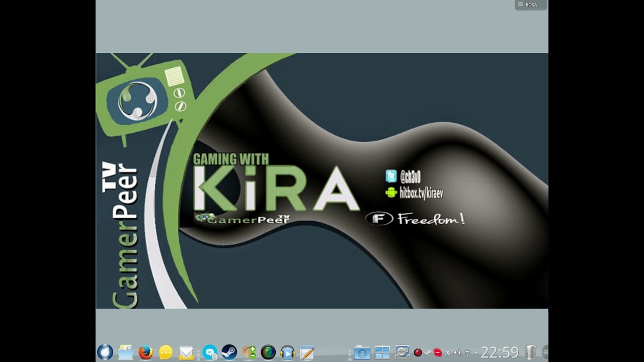The height and width of the screenshot is (362, 644).
Task: Open the mail client envelope icon
Action: tap(186, 353)
